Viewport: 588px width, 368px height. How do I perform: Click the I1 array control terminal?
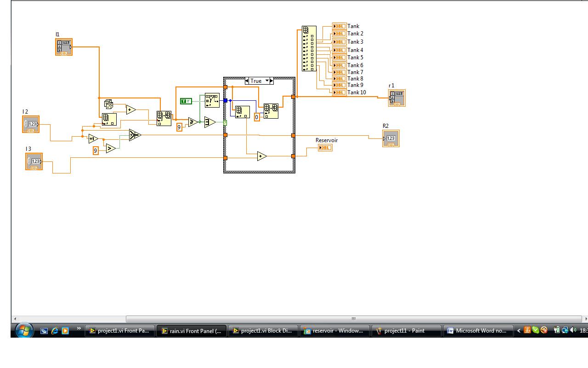(x=64, y=47)
